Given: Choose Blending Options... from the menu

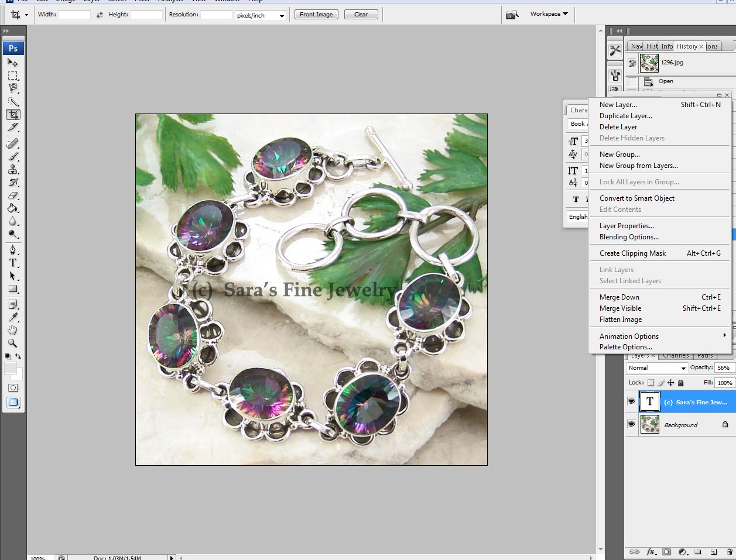Looking at the screenshot, I should 629,237.
